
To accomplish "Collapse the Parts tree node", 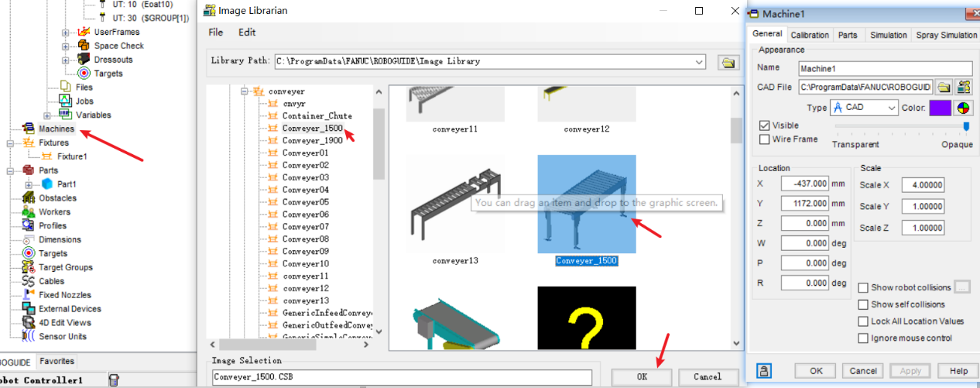I will [x=11, y=170].
